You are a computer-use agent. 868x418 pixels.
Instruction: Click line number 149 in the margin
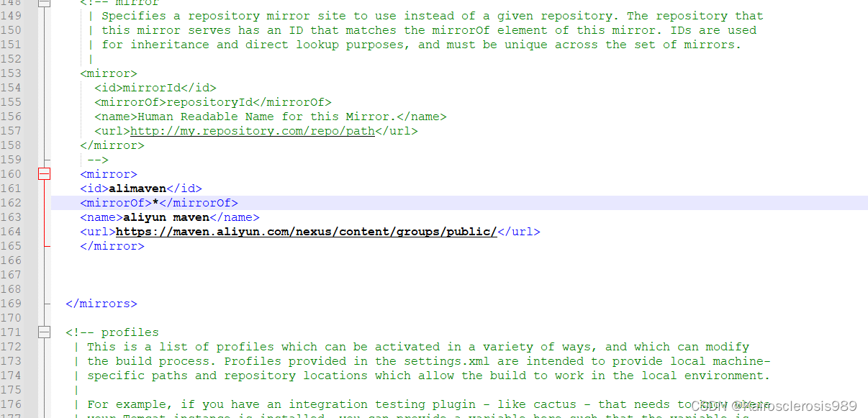pos(12,15)
